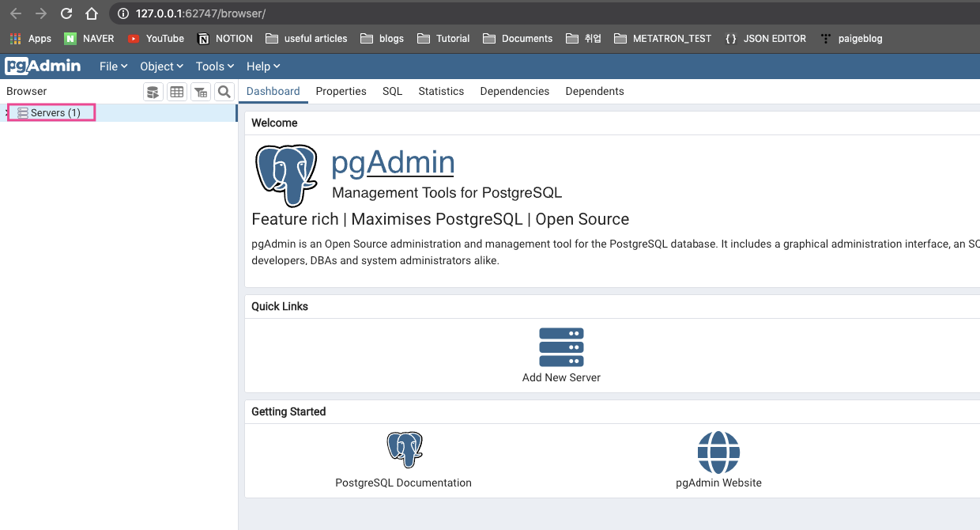Screen dimensions: 980x530
Task: Reload the page with refresh icon
Action: point(66,13)
